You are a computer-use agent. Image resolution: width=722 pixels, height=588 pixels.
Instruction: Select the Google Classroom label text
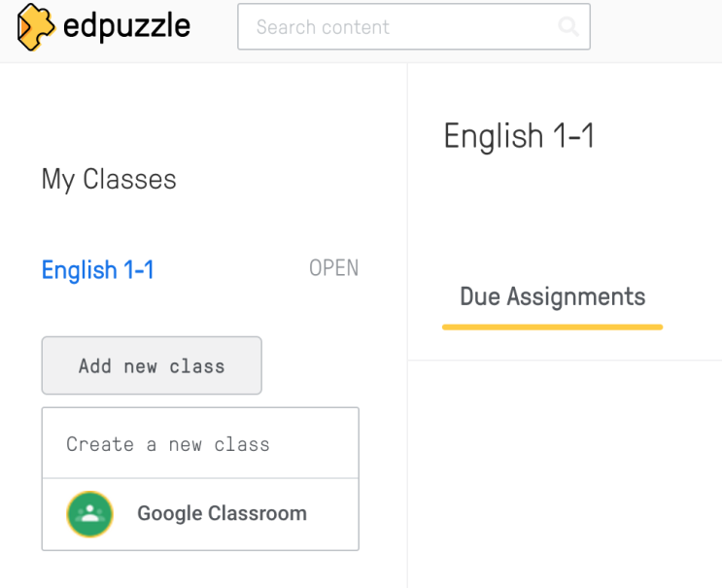click(x=222, y=514)
